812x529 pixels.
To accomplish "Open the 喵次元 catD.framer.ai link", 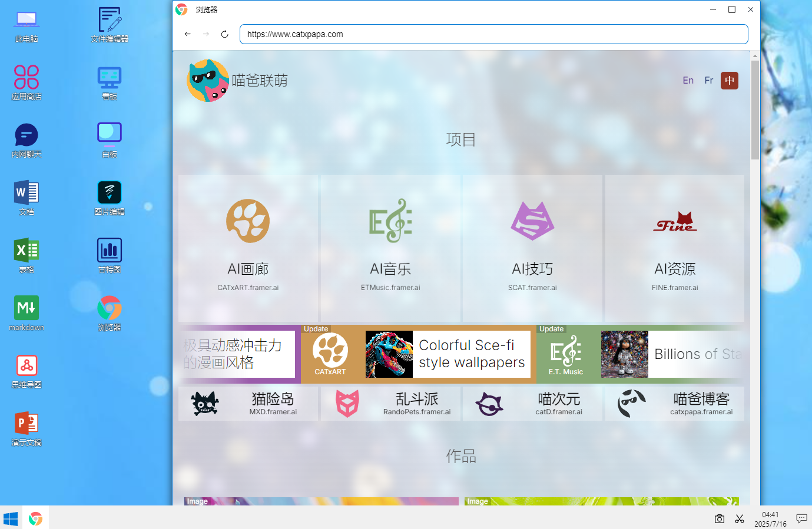I will tap(559, 412).
